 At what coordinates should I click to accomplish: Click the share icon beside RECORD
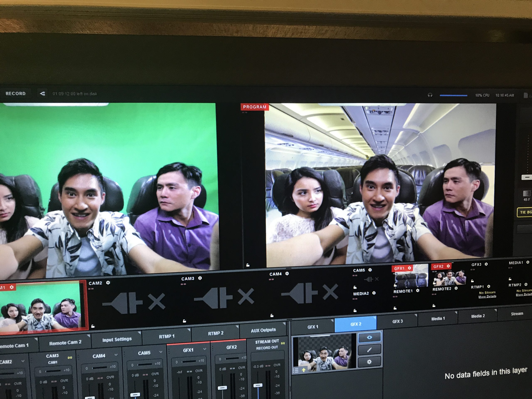(x=43, y=94)
